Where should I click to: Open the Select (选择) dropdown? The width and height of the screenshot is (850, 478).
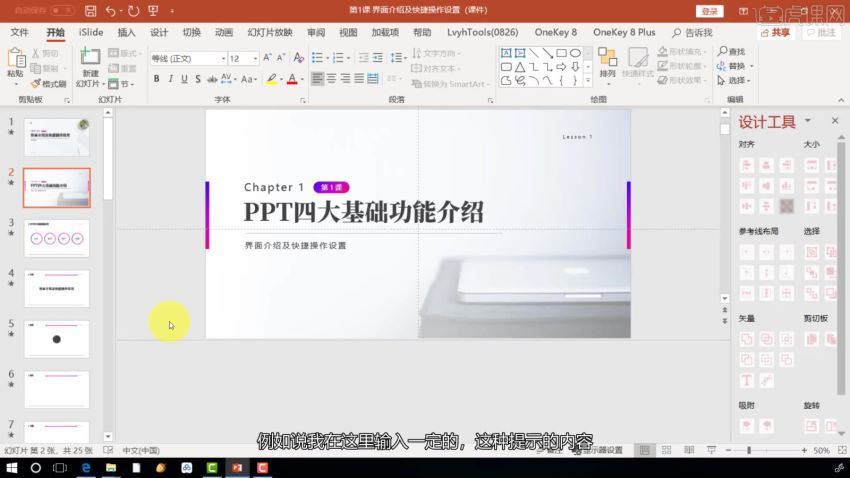[x=734, y=81]
